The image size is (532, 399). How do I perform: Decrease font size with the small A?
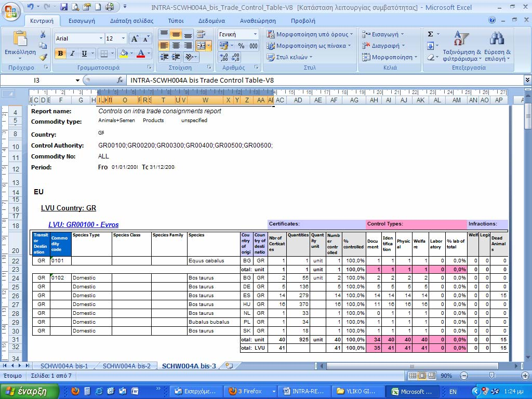[146, 39]
